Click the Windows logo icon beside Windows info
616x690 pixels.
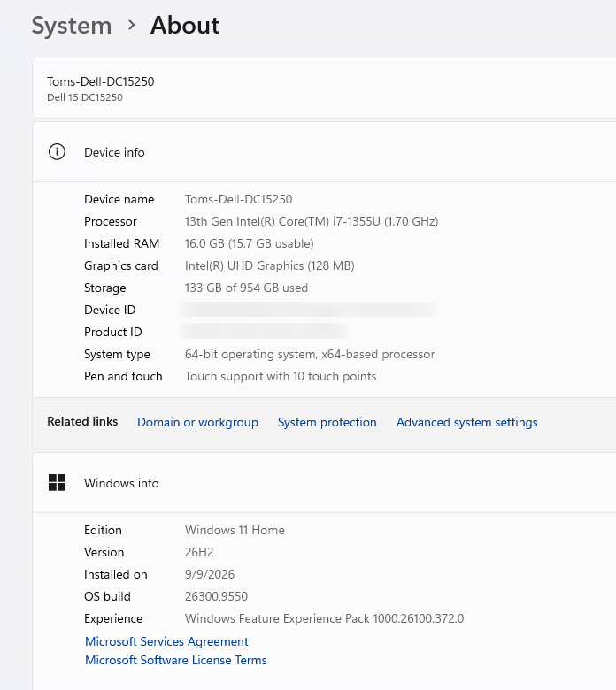click(x=57, y=483)
